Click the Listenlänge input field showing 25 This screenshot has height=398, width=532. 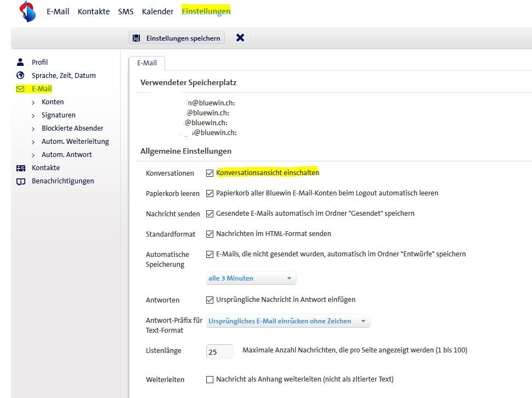219,351
